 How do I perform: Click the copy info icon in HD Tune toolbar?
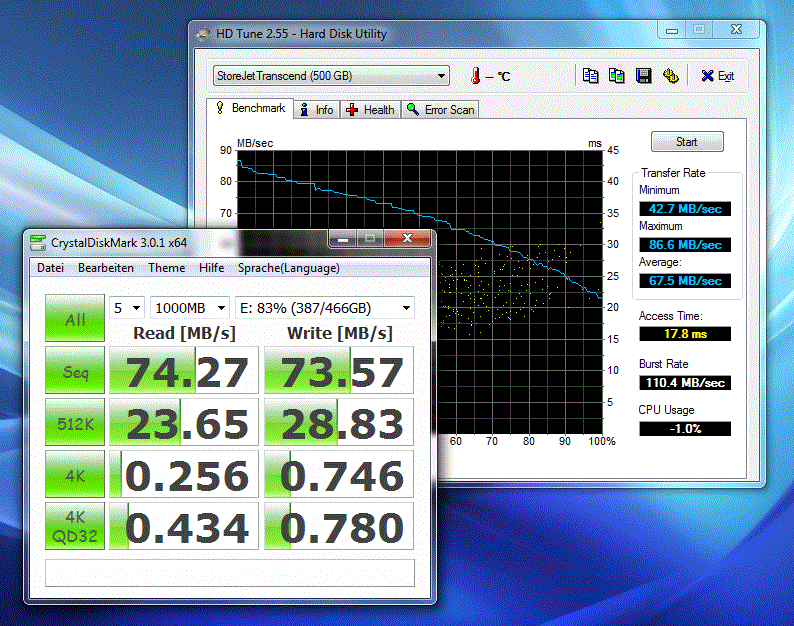tap(590, 76)
